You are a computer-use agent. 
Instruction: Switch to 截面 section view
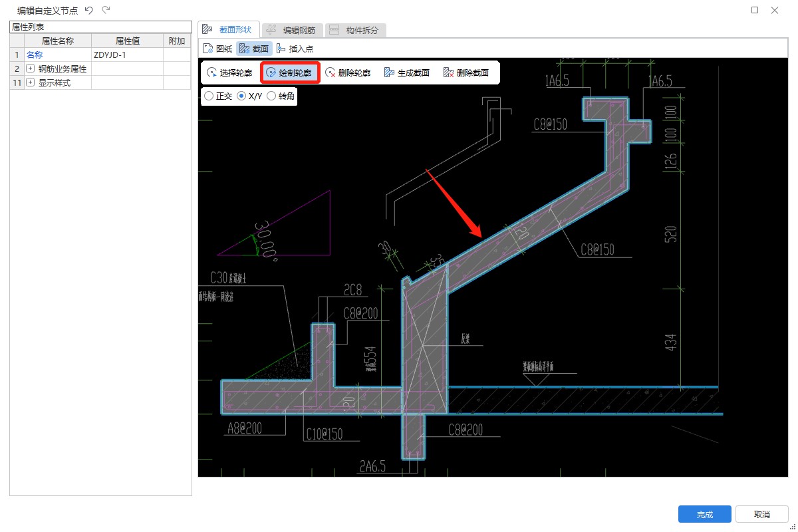coord(254,49)
